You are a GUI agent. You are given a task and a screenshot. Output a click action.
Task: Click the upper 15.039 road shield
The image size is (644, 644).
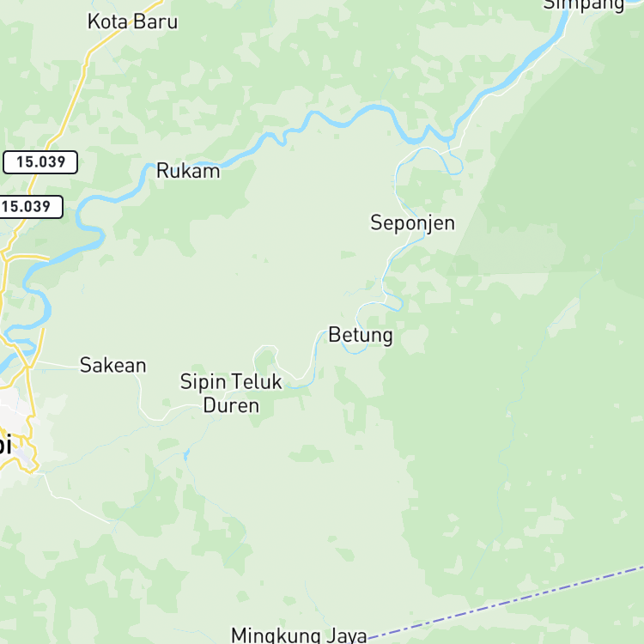pos(40,162)
